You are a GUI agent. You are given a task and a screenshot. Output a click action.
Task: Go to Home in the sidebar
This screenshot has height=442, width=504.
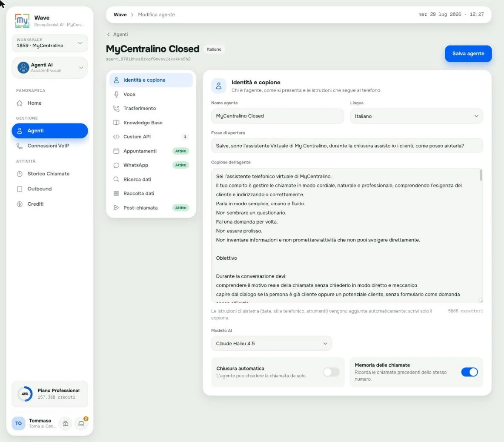[x=50, y=103]
